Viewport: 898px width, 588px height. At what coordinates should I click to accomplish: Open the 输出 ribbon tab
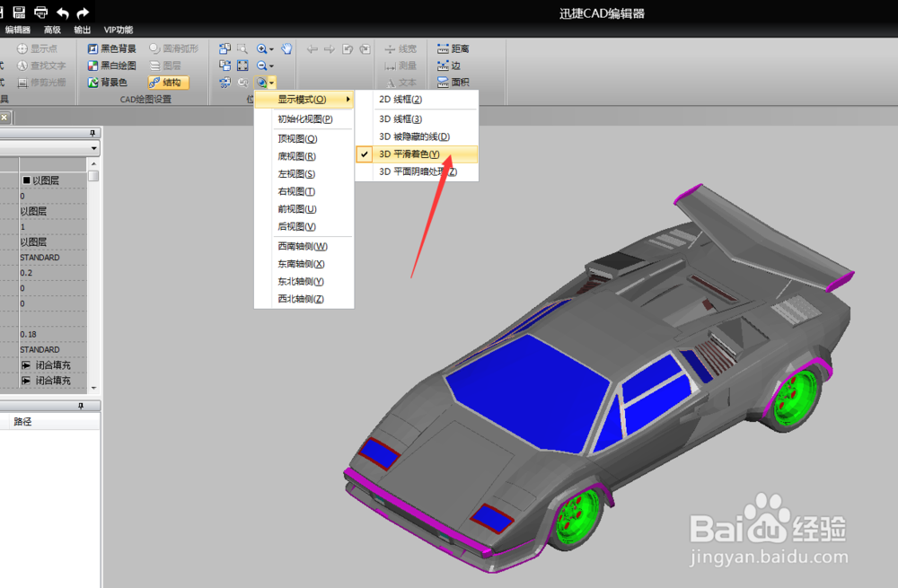(83, 30)
